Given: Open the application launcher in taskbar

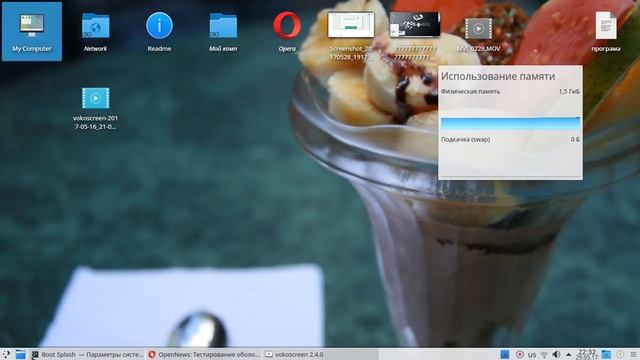Looking at the screenshot, I should [x=6, y=354].
